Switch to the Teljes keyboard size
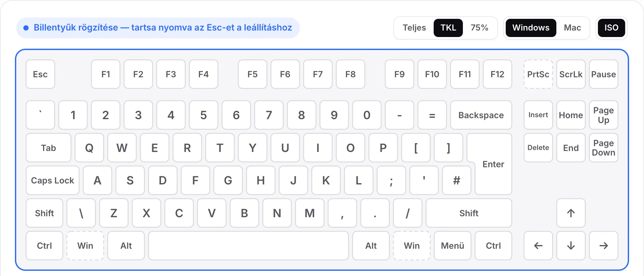 414,28
